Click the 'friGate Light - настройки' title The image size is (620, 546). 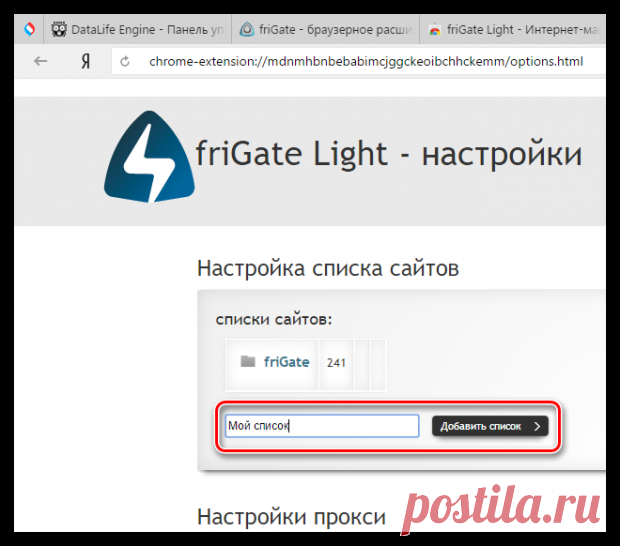(x=389, y=154)
